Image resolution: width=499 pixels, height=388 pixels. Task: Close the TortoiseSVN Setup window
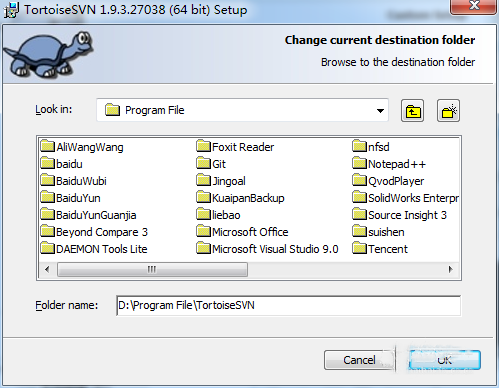[x=474, y=6]
